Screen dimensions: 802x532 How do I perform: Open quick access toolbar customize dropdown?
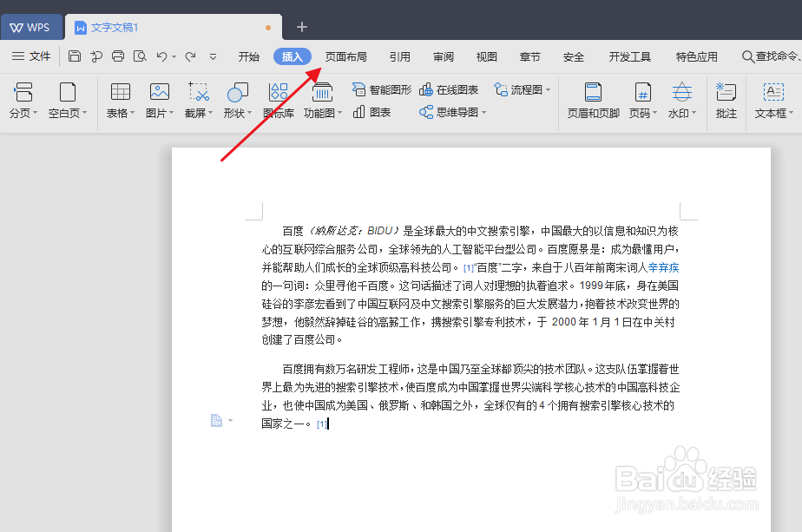[x=213, y=56]
